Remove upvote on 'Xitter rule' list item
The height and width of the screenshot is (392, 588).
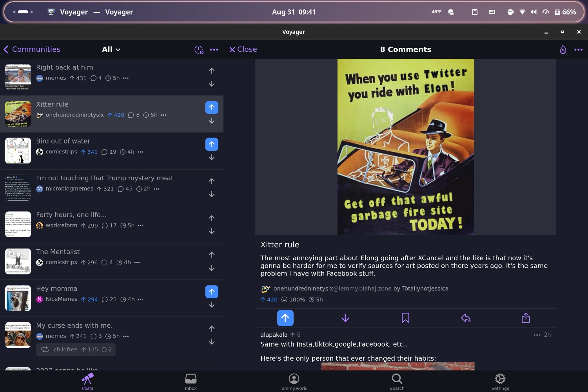[212, 107]
